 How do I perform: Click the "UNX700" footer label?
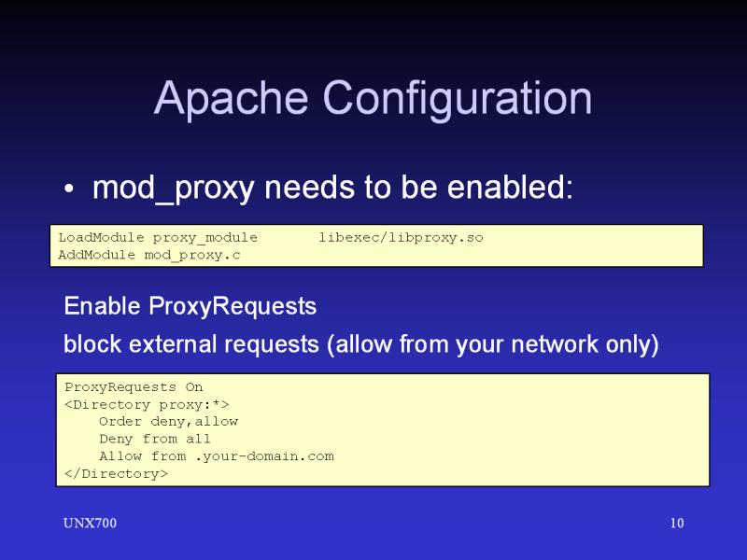[90, 524]
